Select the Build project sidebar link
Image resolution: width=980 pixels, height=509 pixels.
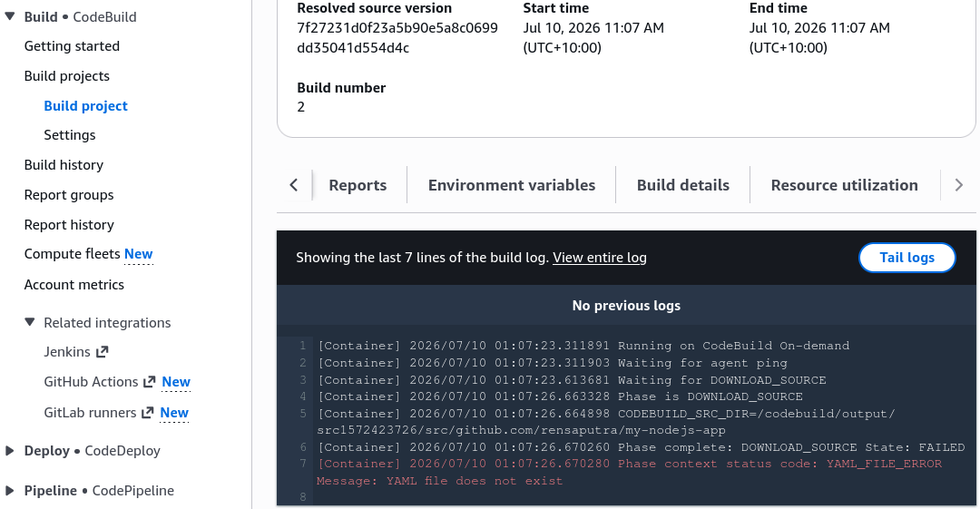coord(85,105)
